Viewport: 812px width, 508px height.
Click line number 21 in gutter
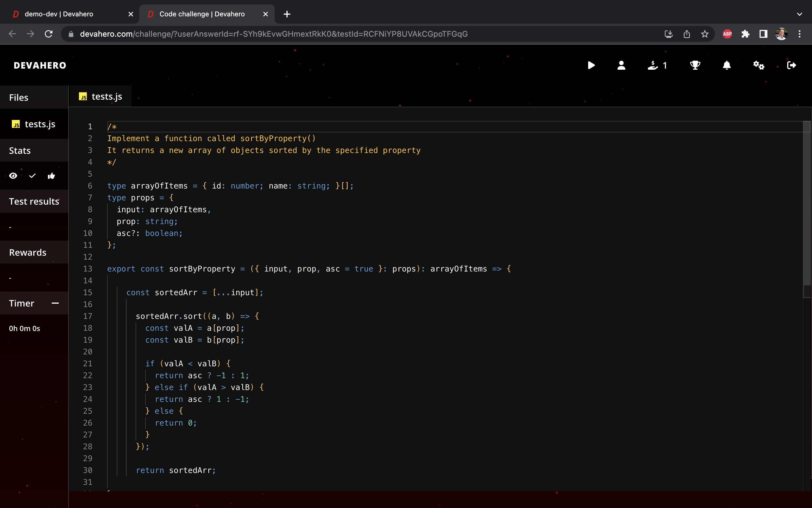pyautogui.click(x=88, y=364)
